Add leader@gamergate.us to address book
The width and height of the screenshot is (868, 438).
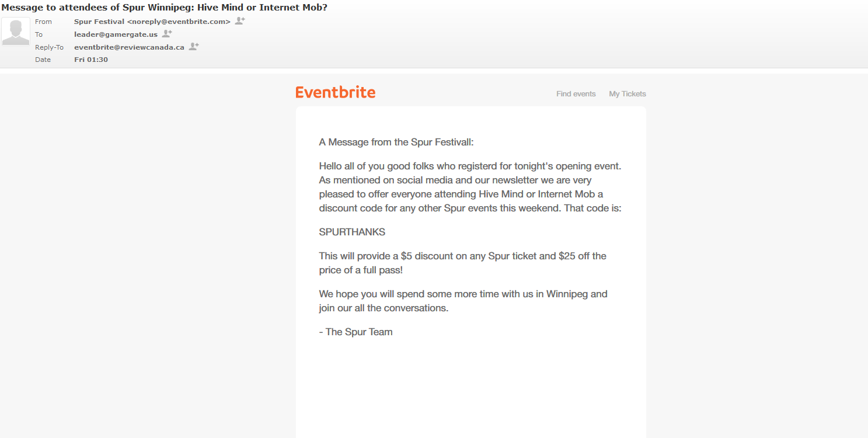[167, 34]
